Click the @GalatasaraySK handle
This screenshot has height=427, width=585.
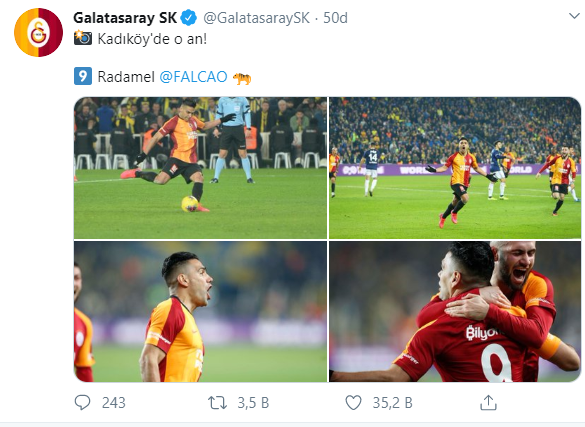click(256, 18)
